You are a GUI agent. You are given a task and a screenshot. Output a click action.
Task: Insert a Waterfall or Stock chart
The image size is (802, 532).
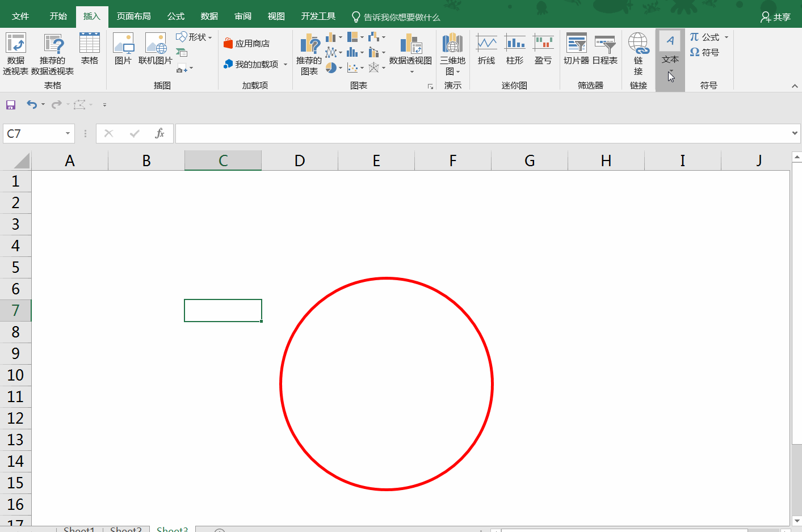pos(377,37)
